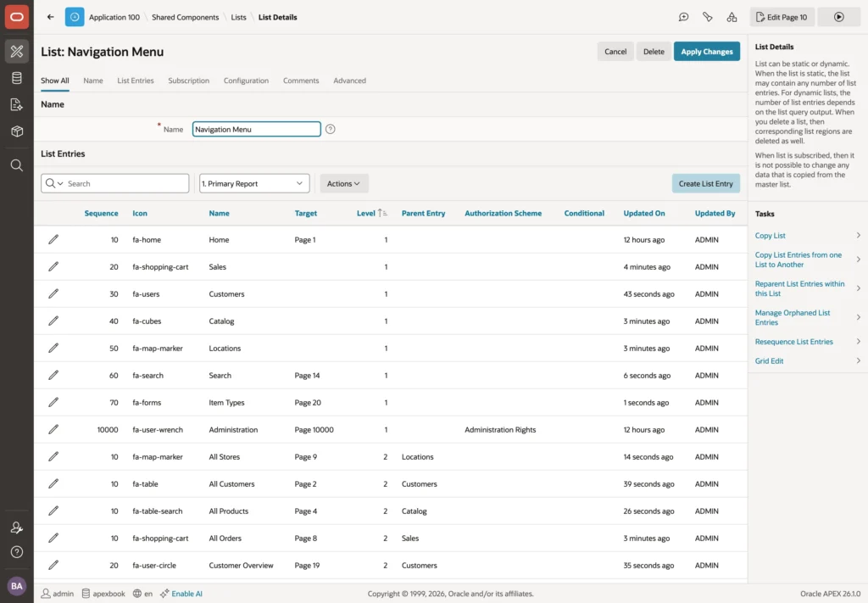Switch to the Advanced tab
Image resolution: width=868 pixels, height=603 pixels.
[x=349, y=81]
